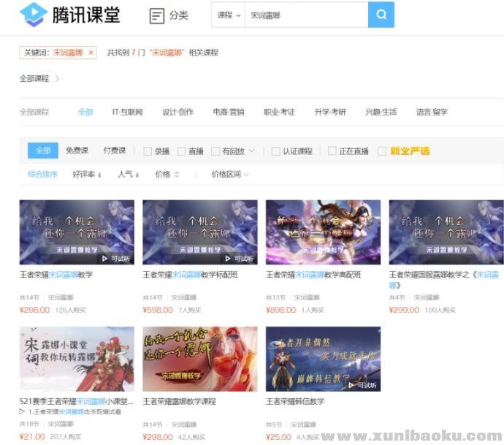Check the 正在直播 now-live checkbox
504x445 pixels.
click(x=332, y=151)
